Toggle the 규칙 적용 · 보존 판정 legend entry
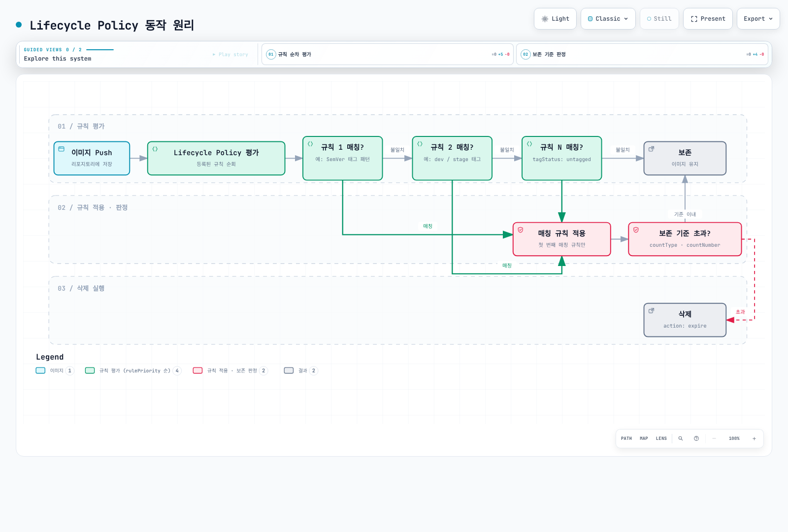The height and width of the screenshot is (532, 788). pyautogui.click(x=230, y=370)
